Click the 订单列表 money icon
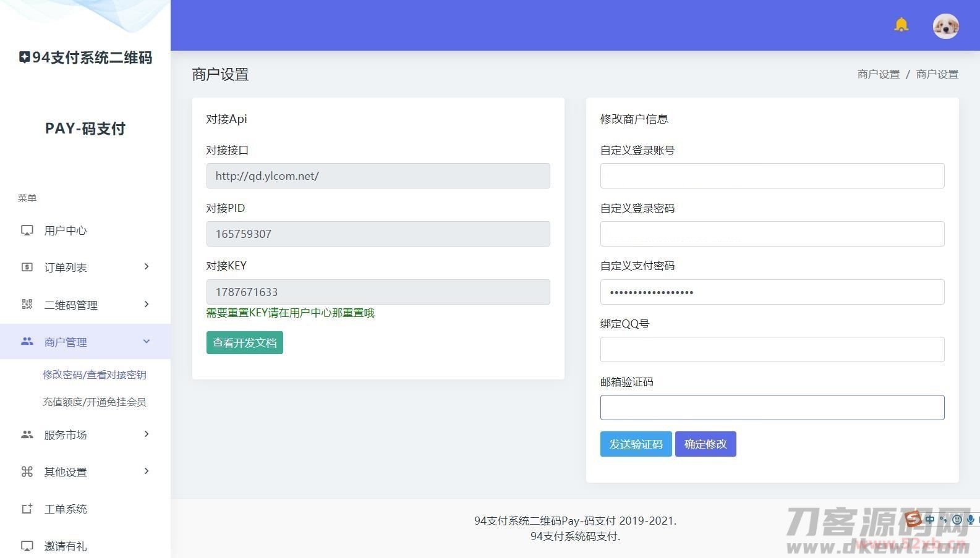 tap(27, 267)
